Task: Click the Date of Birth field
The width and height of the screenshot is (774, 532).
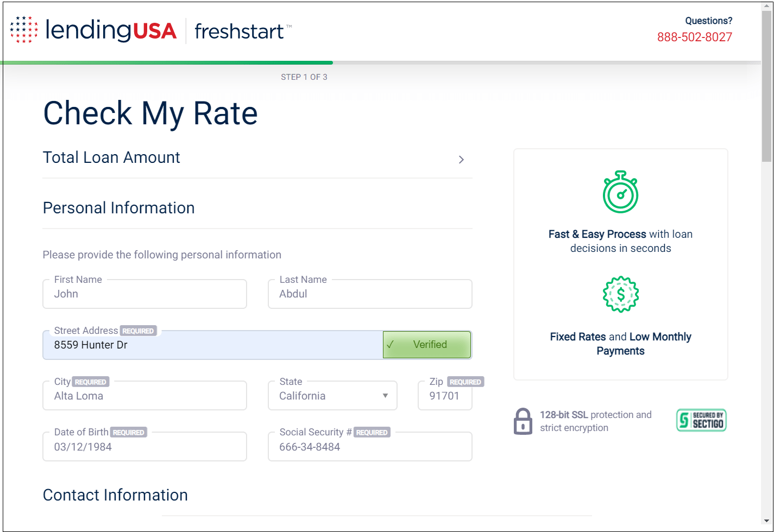Action: [144, 447]
